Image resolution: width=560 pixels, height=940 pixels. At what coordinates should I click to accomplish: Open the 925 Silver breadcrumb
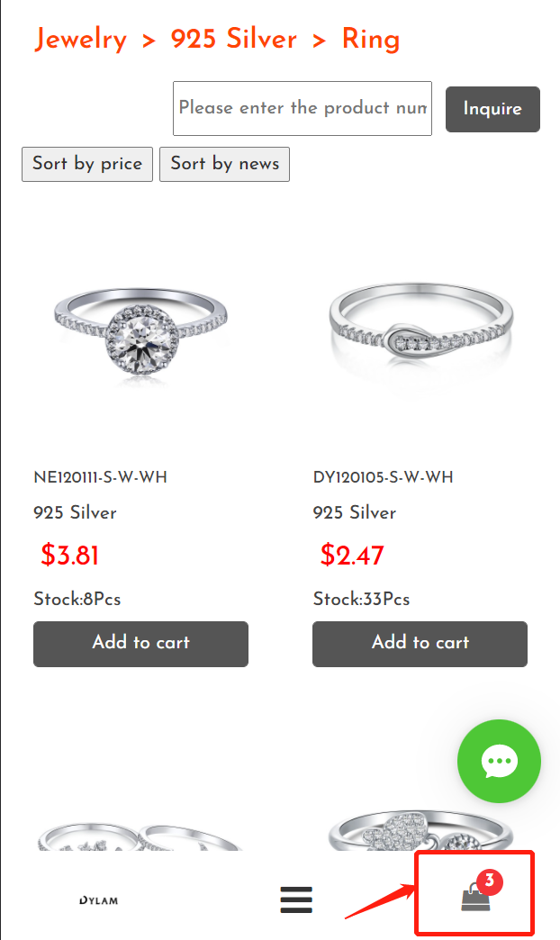coord(234,40)
